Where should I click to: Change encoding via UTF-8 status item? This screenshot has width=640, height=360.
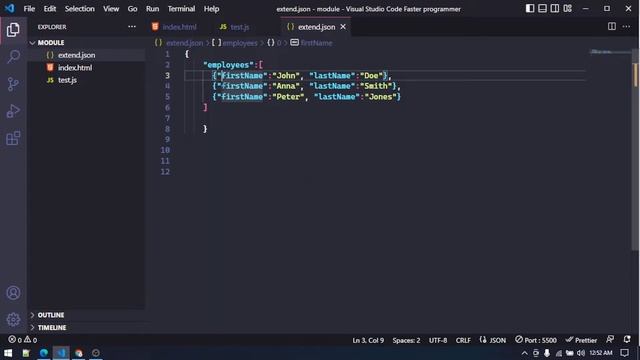click(x=438, y=340)
